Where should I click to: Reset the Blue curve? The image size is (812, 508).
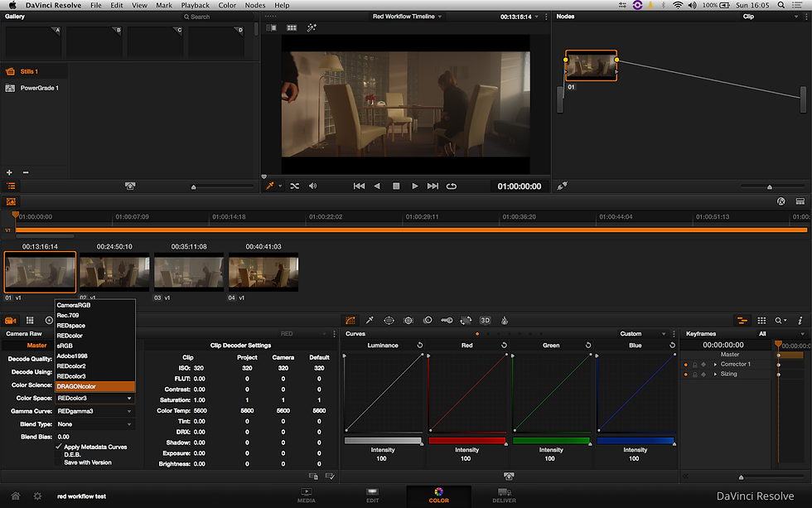point(672,345)
